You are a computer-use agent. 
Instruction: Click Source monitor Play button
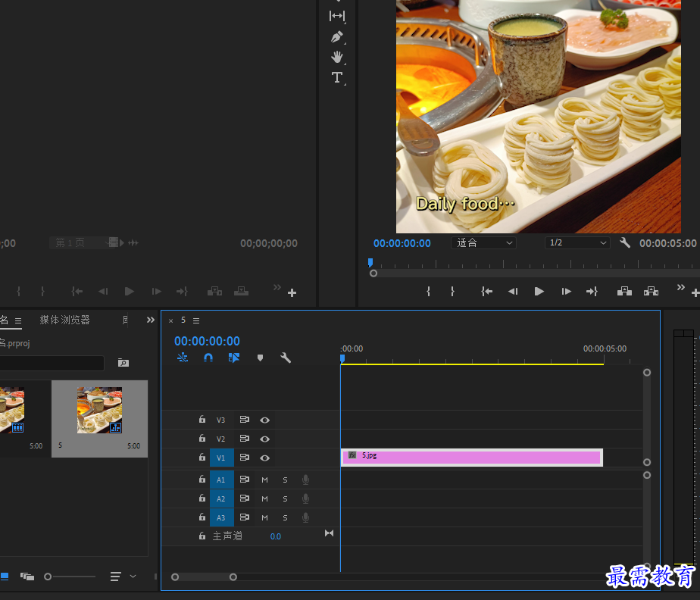(129, 292)
